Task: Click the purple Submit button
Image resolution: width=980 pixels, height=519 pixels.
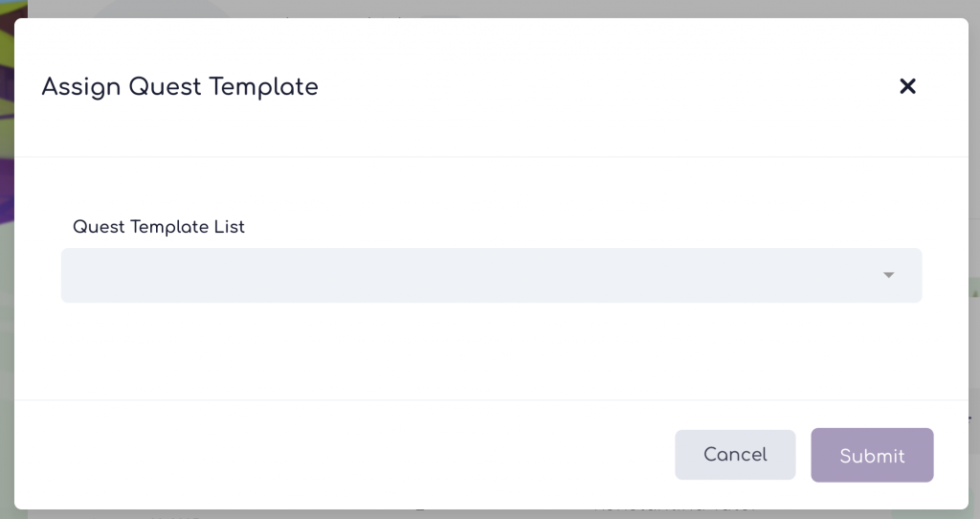Action: (x=872, y=455)
